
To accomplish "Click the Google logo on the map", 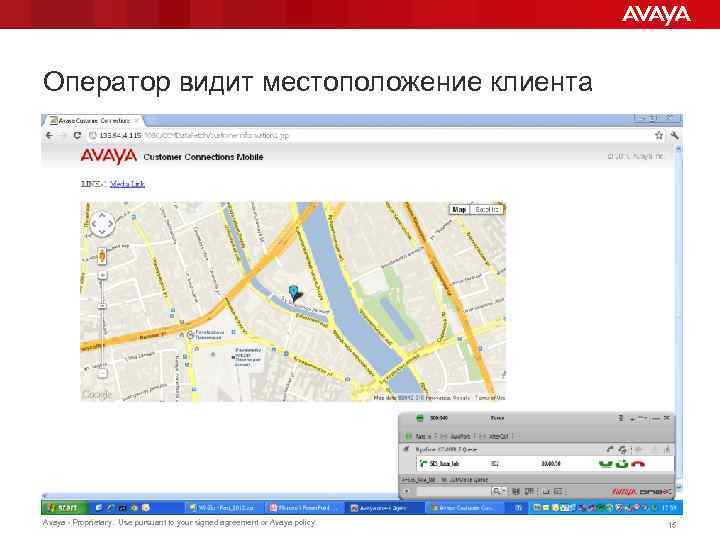I will (x=97, y=394).
